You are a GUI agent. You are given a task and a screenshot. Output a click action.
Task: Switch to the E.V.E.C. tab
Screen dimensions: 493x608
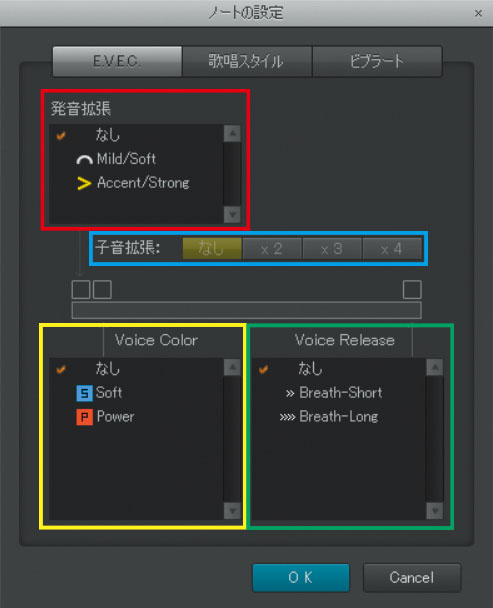[x=117, y=61]
